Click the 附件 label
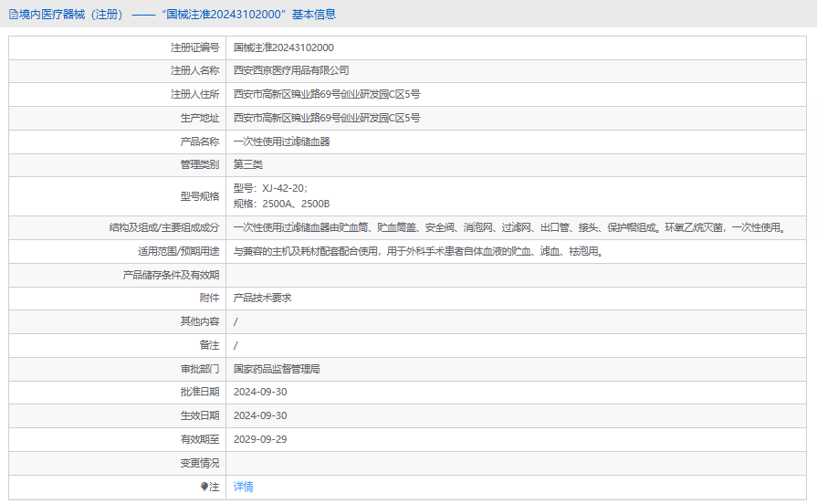Viewport: 817px width, 504px height. tap(209, 298)
